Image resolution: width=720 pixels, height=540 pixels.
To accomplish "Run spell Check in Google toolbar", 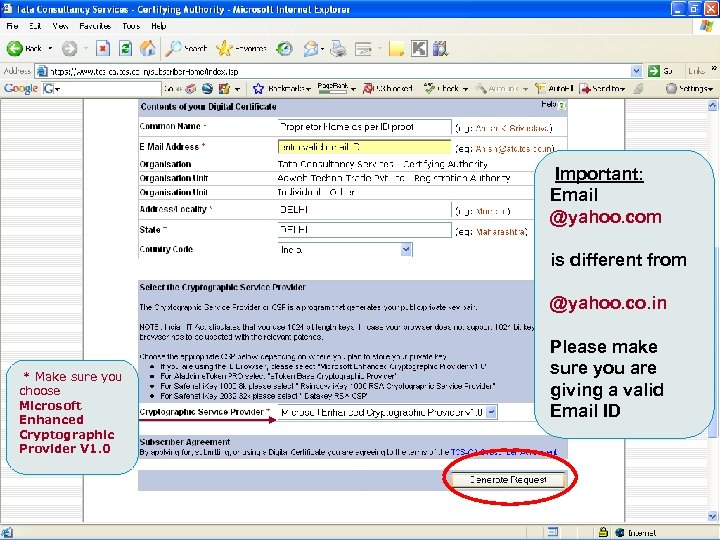I will pos(442,88).
